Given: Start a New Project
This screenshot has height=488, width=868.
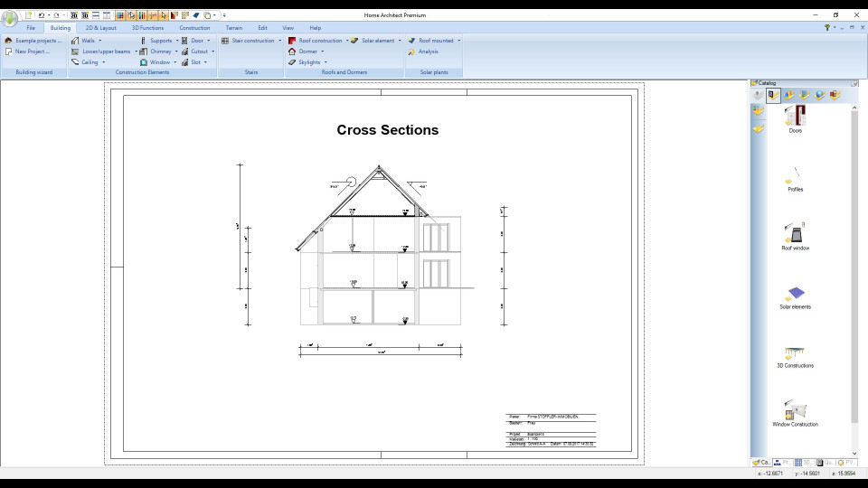Looking at the screenshot, I should click(28, 52).
